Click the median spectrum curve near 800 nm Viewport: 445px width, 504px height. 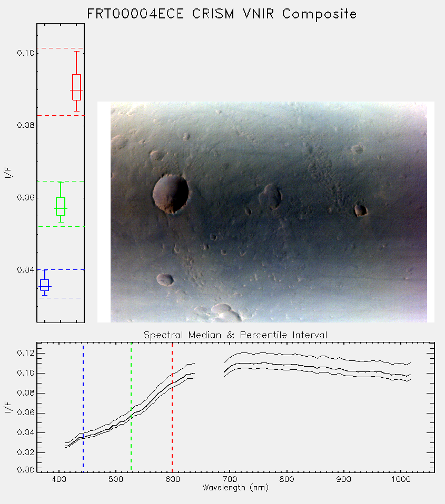coord(286,365)
